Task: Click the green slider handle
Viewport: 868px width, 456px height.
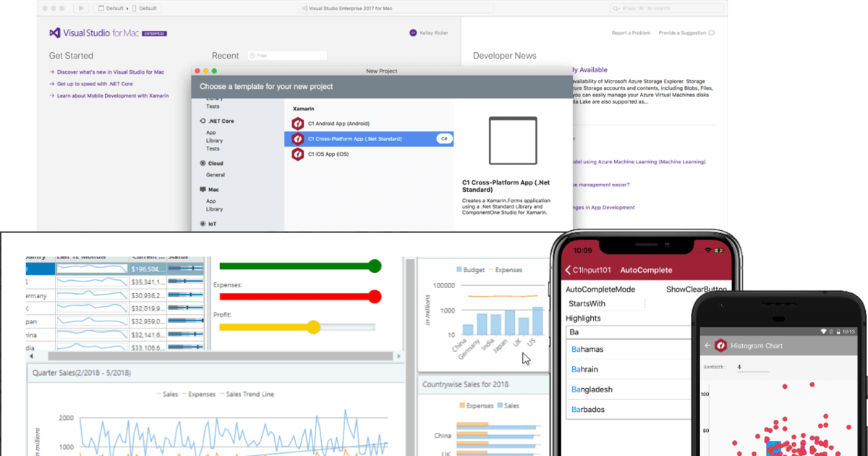Action: pyautogui.click(x=375, y=266)
